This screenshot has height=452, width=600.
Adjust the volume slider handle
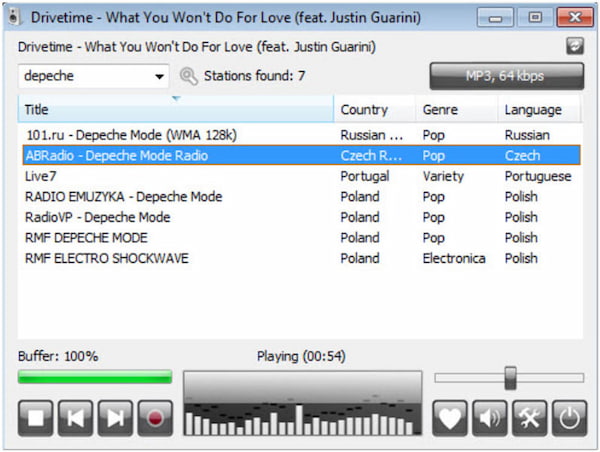pyautogui.click(x=510, y=378)
